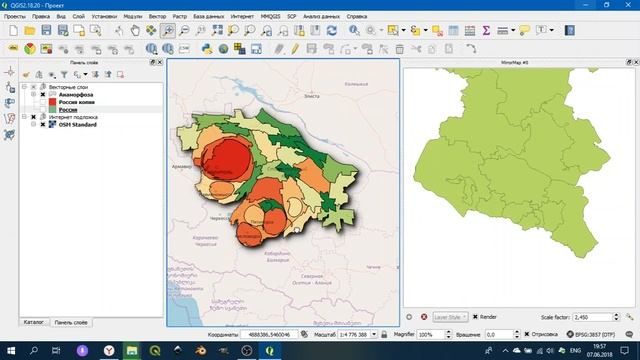Click the Yandex browser taskbar icon

pos(109,351)
